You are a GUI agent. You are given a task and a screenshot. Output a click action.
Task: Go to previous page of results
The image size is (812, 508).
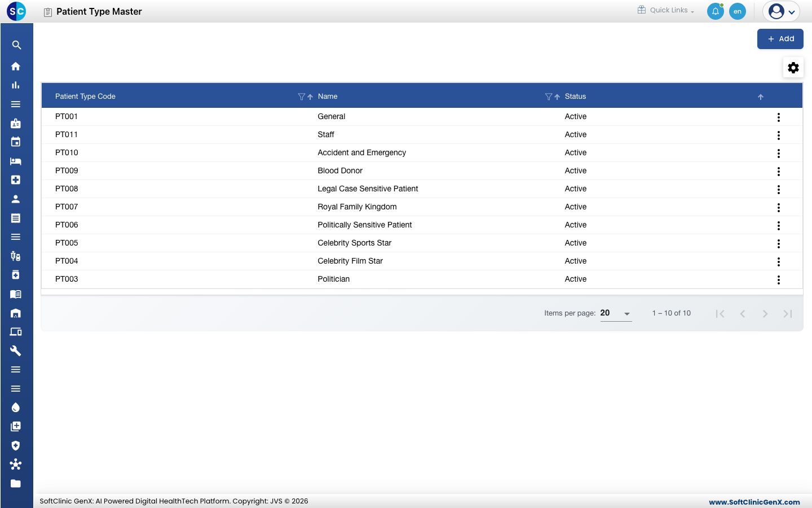pyautogui.click(x=743, y=314)
